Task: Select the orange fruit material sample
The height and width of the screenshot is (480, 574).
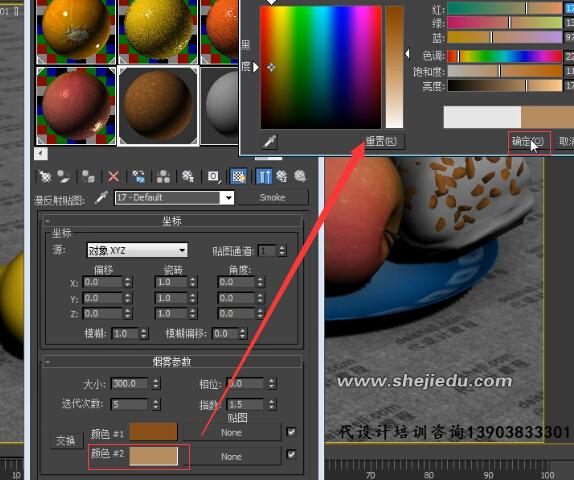Action: pyautogui.click(x=76, y=30)
